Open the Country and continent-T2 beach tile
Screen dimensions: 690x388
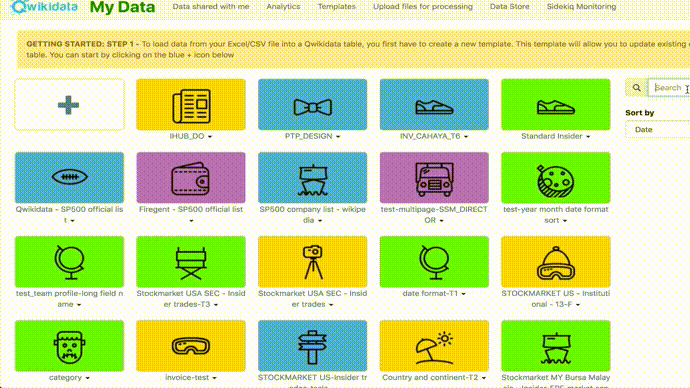(x=434, y=346)
